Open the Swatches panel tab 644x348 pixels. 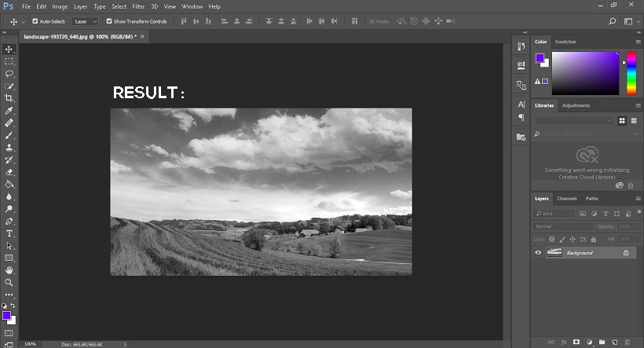coord(565,42)
